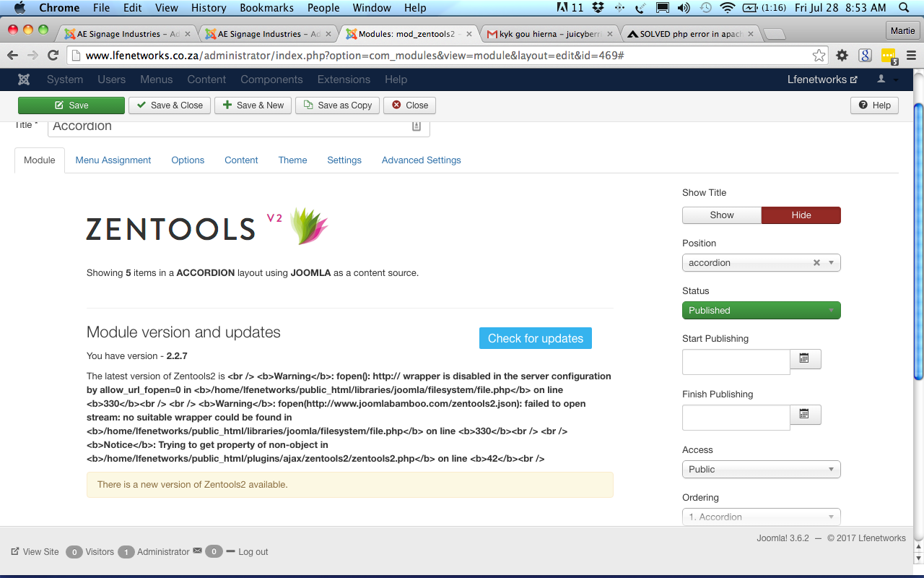Click the Start Publishing calendar icon

point(805,358)
